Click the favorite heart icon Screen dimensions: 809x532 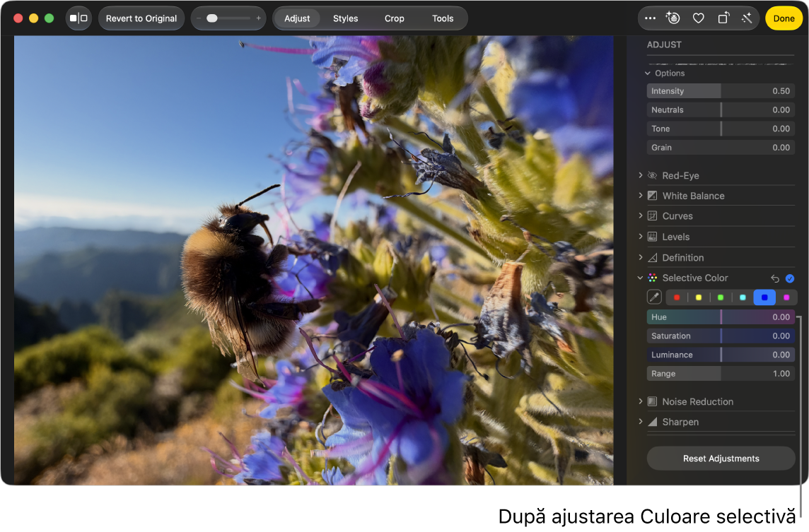coord(698,18)
